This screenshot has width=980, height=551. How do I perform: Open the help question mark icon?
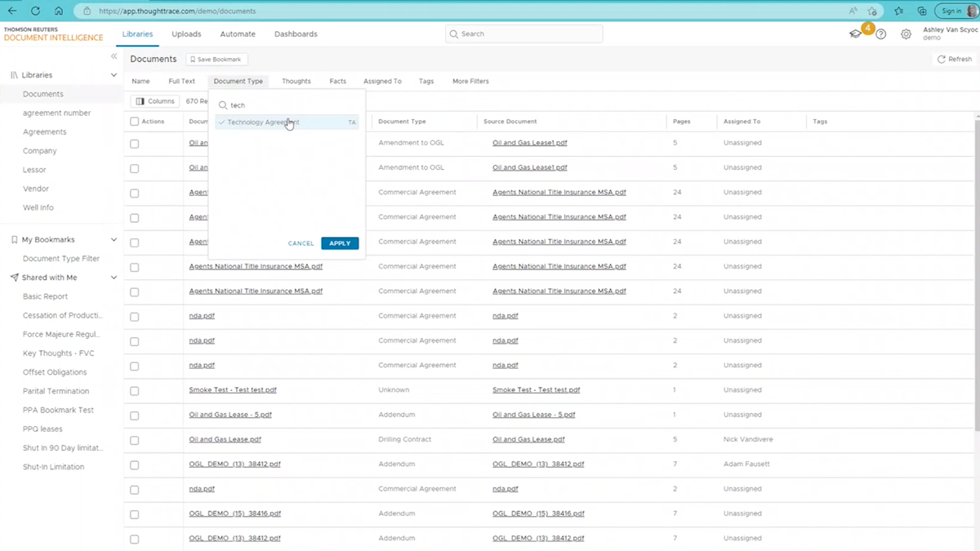pos(880,34)
